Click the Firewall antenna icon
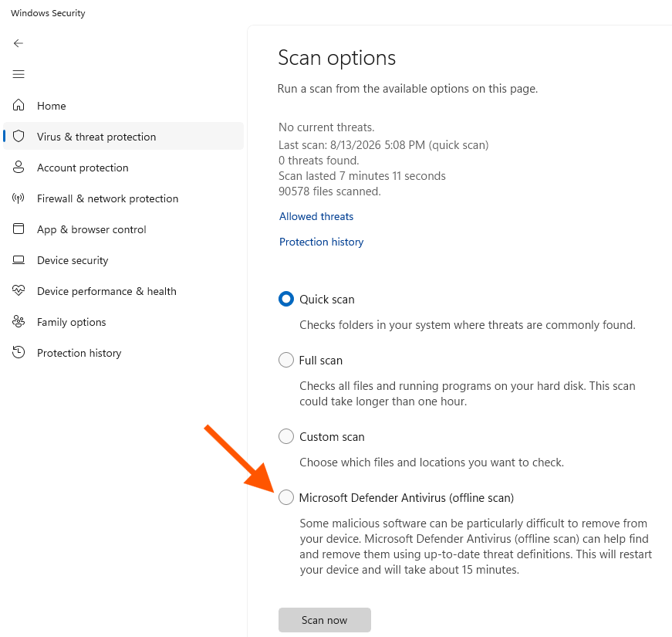This screenshot has width=672, height=637. [x=19, y=198]
